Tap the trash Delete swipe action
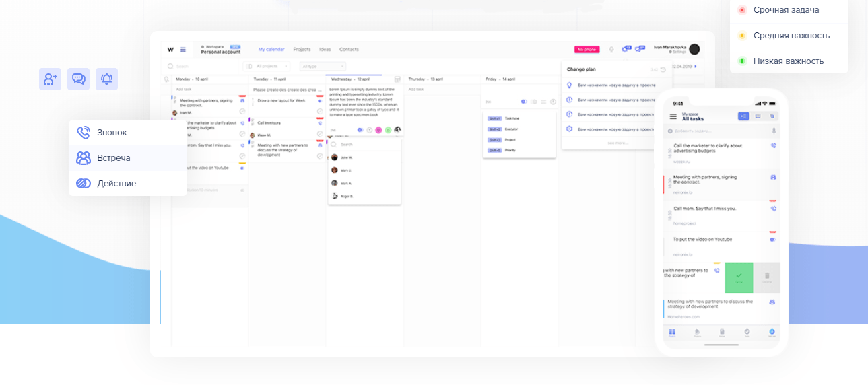 pos(766,277)
